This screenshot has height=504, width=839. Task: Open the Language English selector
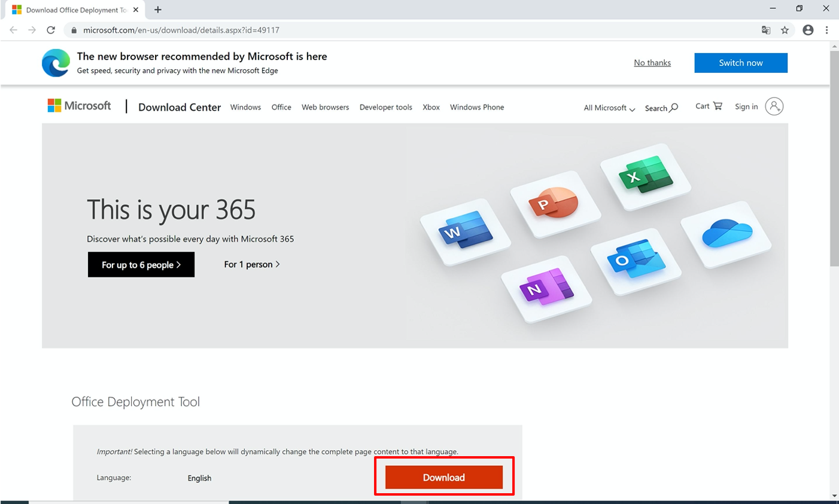pos(199,478)
